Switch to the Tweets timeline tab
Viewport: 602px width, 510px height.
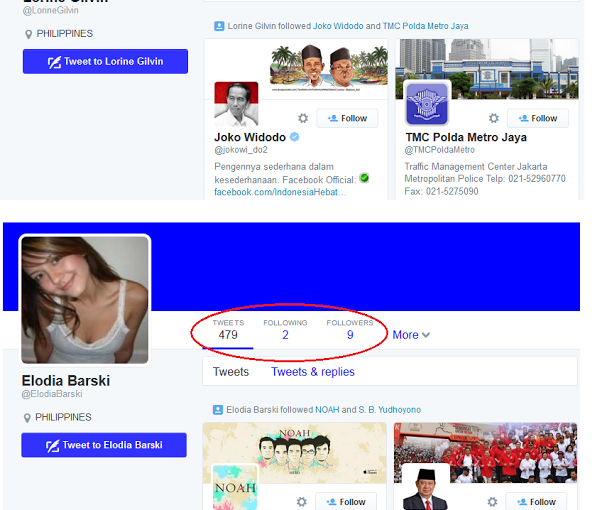[231, 372]
